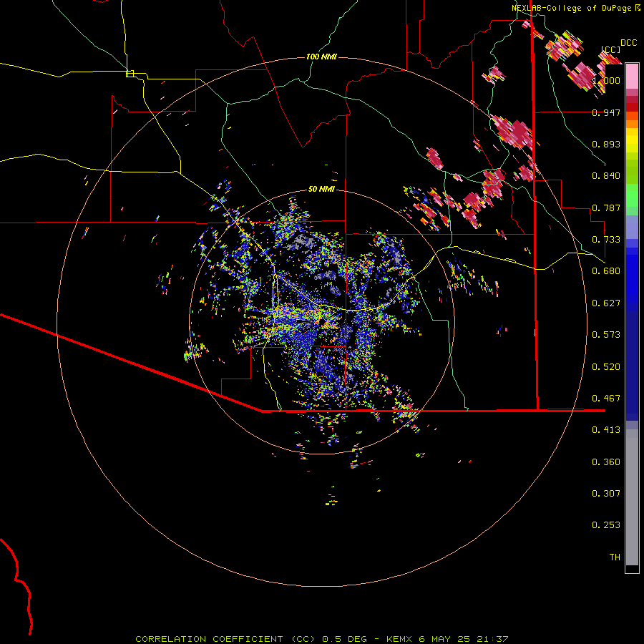The image size is (644, 644).
Task: Click the gray low-value color bar segment
Action: 632,497
